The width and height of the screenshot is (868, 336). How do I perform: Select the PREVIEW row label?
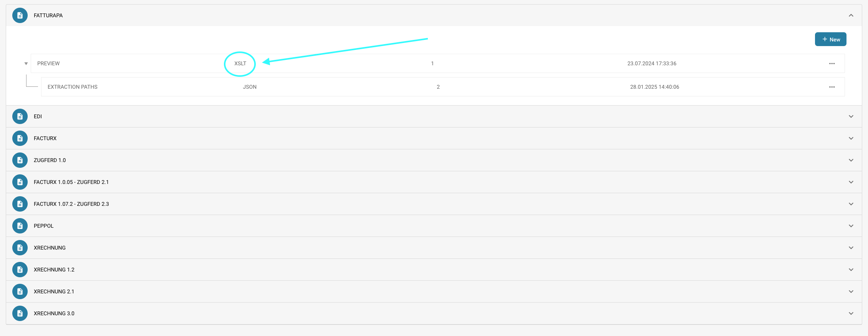click(x=48, y=63)
